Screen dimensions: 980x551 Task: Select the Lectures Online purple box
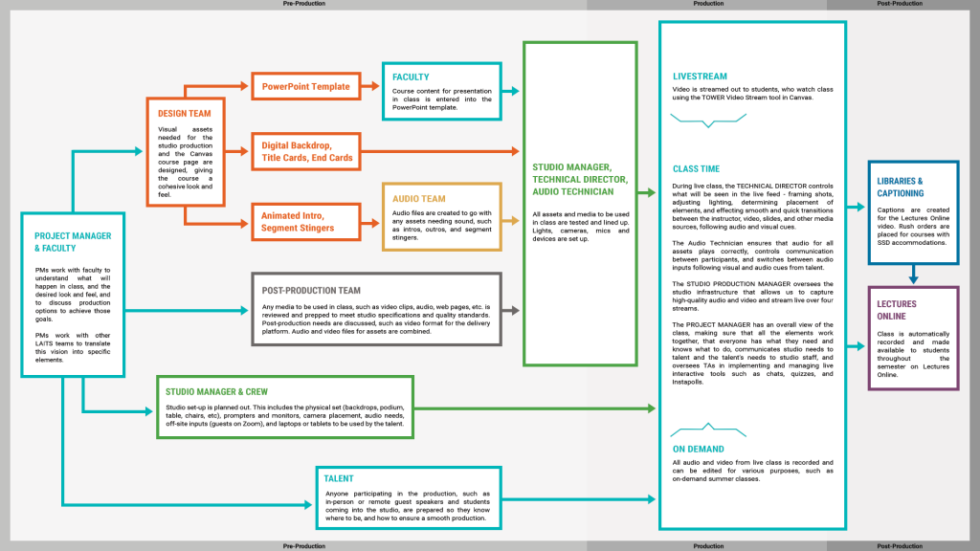point(913,338)
